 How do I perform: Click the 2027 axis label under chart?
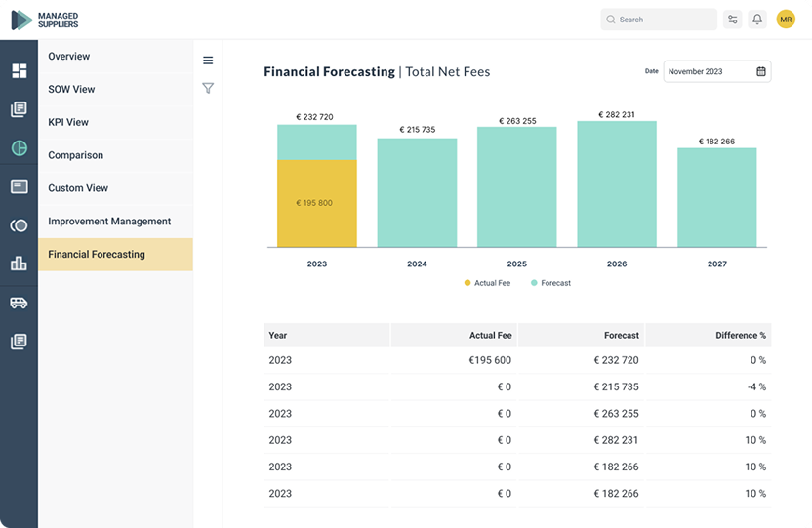[717, 264]
